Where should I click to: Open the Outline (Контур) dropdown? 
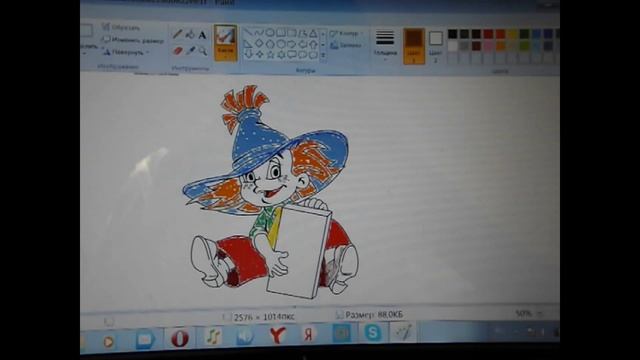point(347,33)
